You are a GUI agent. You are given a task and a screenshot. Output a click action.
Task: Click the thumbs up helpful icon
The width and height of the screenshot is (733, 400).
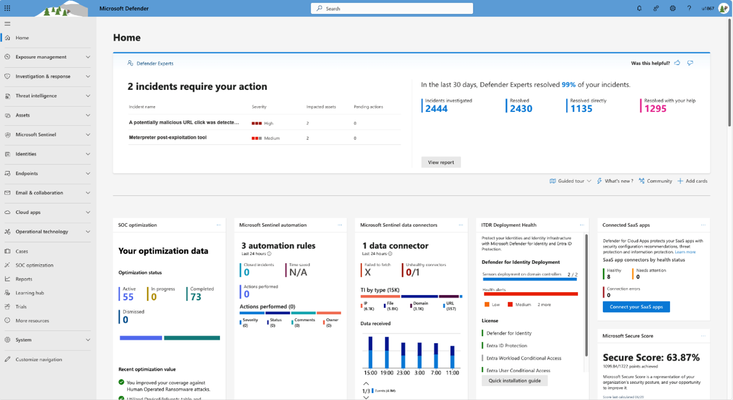(677, 63)
